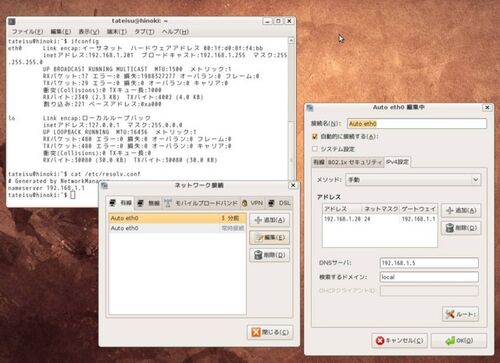Viewport: 500px width, 363px height.
Task: Click 削除(D) in the Network Connections window
Action: click(x=269, y=255)
